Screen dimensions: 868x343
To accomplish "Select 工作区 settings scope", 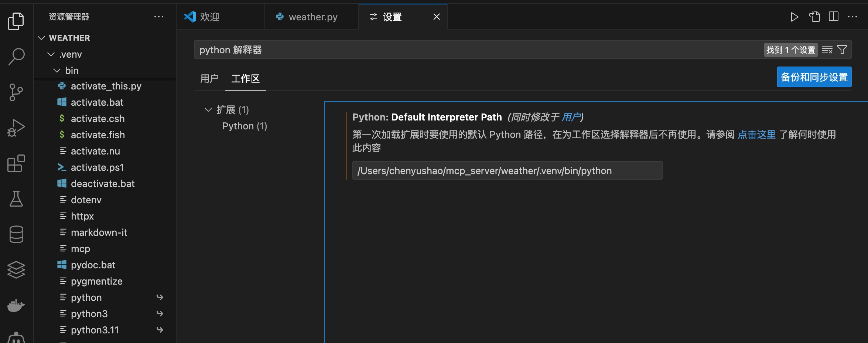I will pos(246,78).
